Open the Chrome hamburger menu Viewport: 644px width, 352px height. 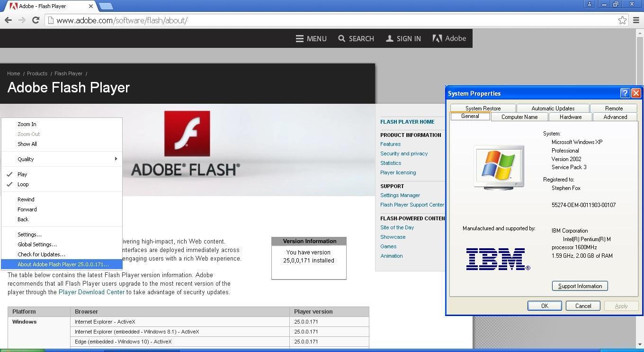636,20
